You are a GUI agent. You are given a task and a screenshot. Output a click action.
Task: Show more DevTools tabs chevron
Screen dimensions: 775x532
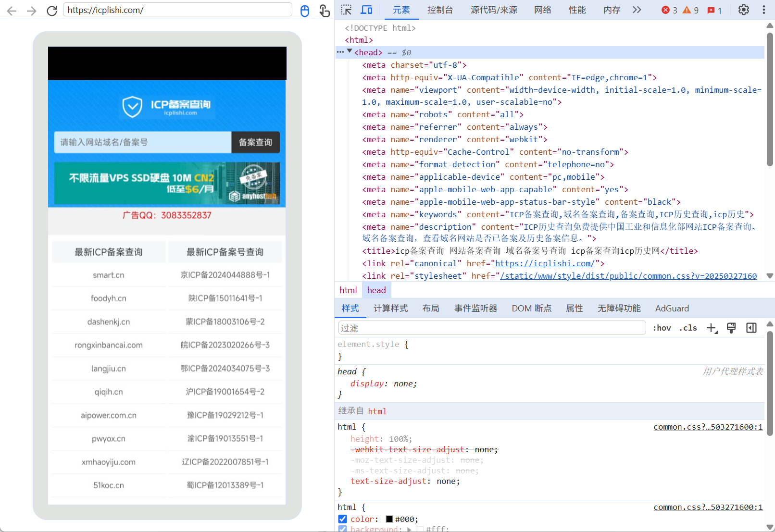point(637,10)
